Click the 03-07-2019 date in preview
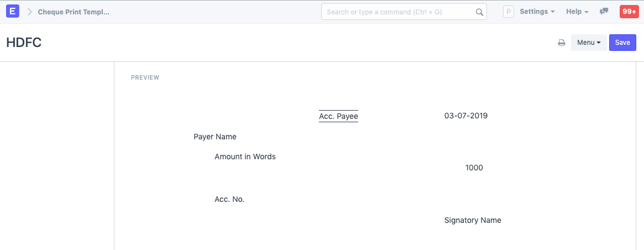This screenshot has height=250, width=644. [466, 116]
